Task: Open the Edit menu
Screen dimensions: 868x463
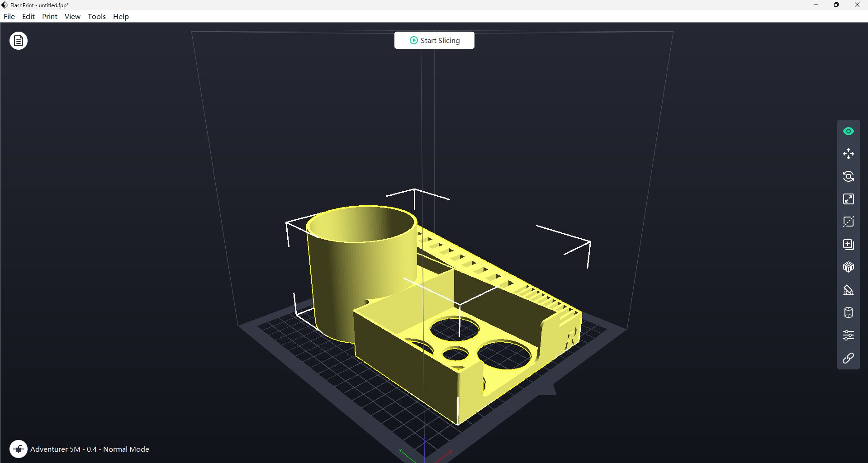Action: (28, 16)
